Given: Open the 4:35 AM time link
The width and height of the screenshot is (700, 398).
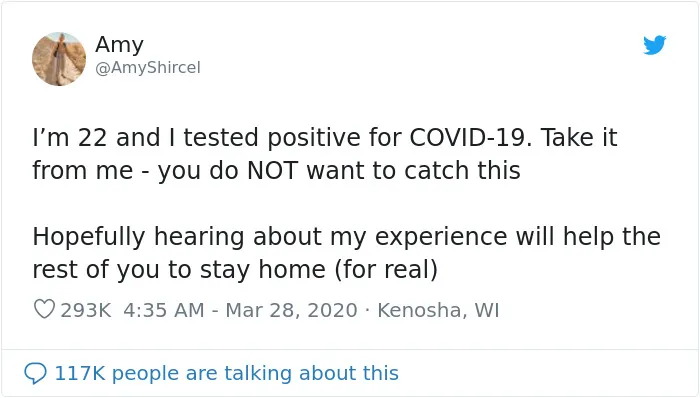Looking at the screenshot, I should [x=164, y=310].
